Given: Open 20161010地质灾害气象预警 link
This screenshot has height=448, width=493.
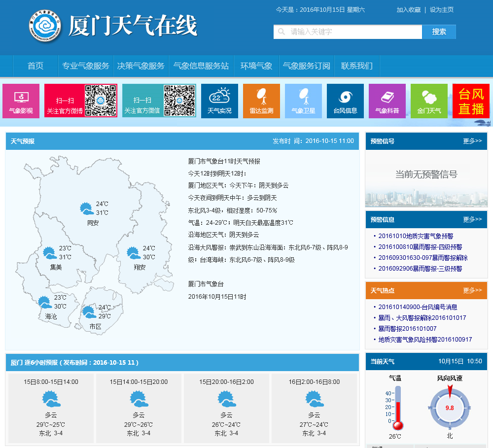Looking at the screenshot, I should (416, 236).
